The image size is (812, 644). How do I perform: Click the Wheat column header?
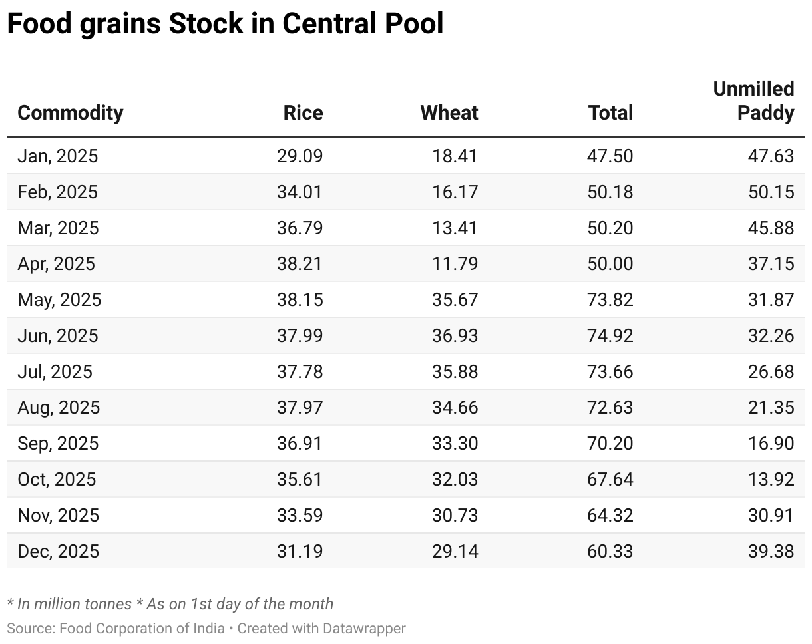point(449,112)
